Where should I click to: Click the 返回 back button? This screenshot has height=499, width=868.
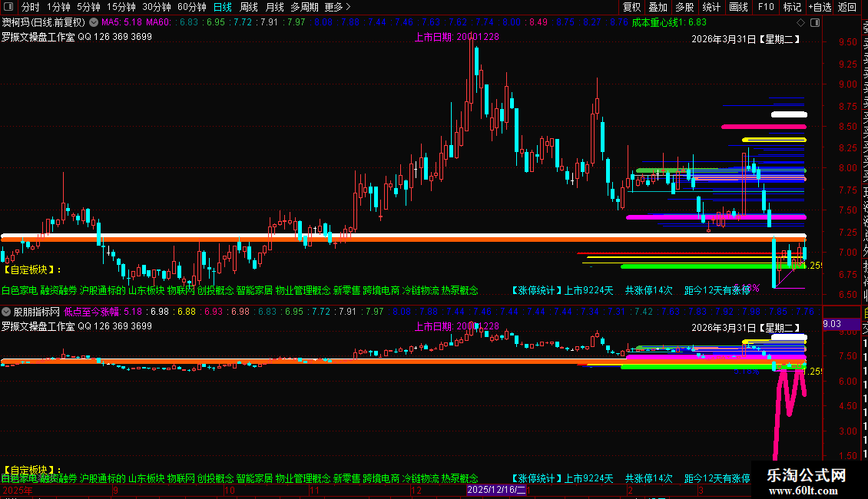tap(847, 7)
